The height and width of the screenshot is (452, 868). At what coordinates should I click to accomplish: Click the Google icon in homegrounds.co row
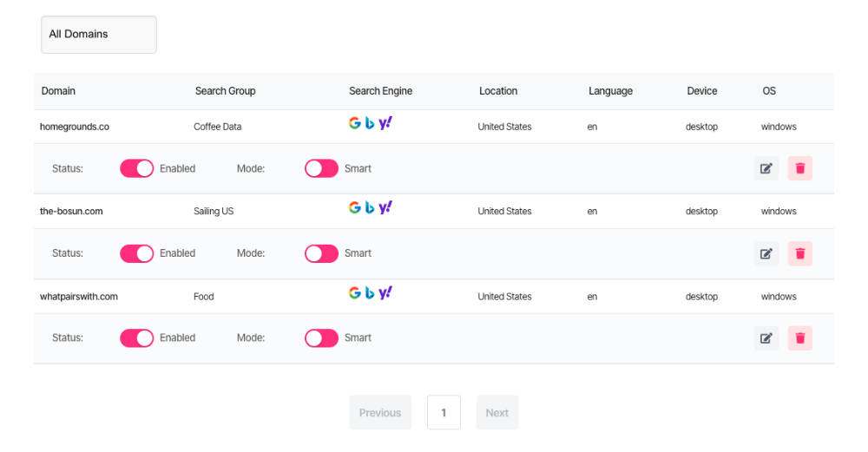click(x=355, y=123)
